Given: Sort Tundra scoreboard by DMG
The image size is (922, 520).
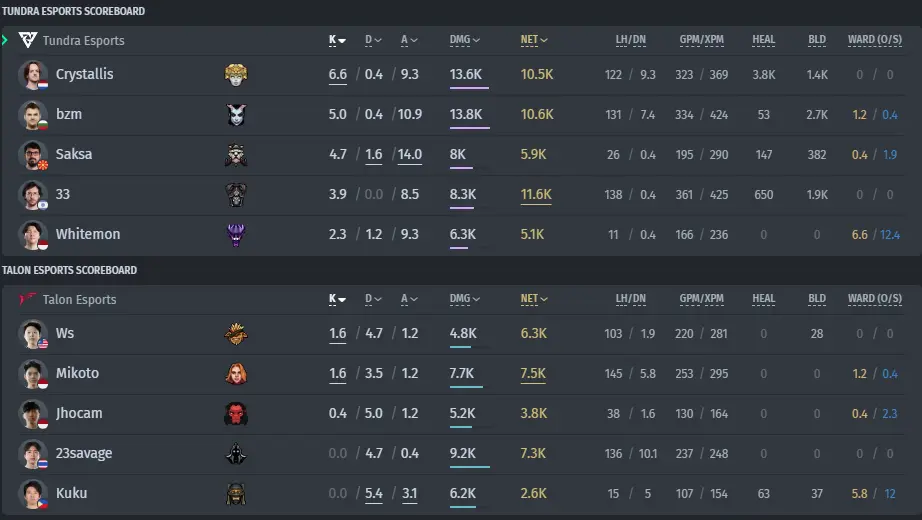Looking at the screenshot, I should tap(465, 40).
